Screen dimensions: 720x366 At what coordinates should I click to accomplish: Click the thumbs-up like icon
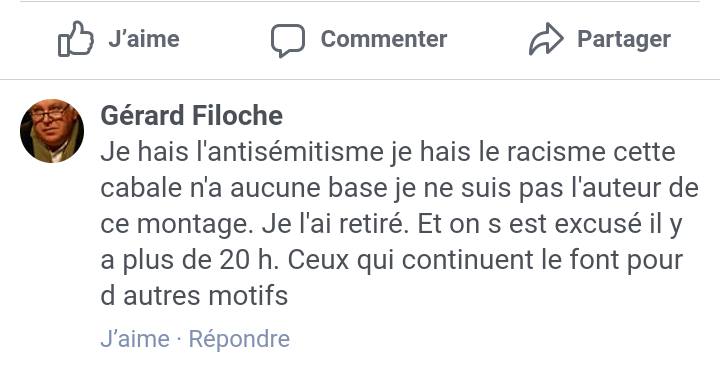pyautogui.click(x=76, y=39)
